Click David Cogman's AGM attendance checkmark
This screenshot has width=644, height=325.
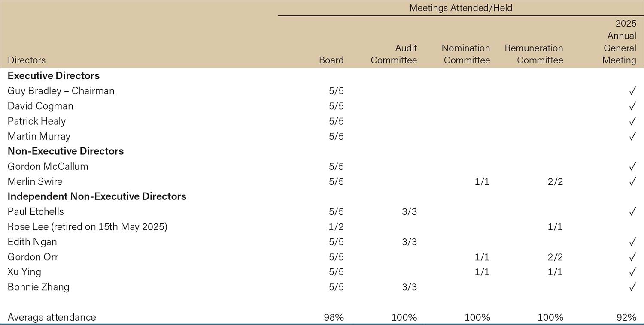click(632, 106)
